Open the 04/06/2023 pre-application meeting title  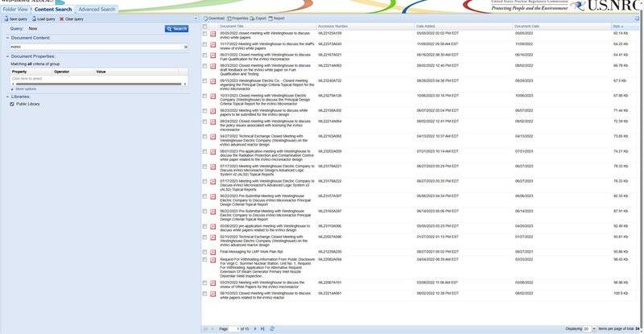(x=265, y=228)
